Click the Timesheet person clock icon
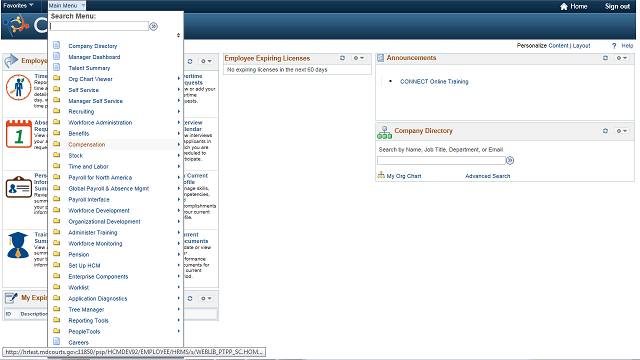The height and width of the screenshot is (360, 640). point(19,87)
